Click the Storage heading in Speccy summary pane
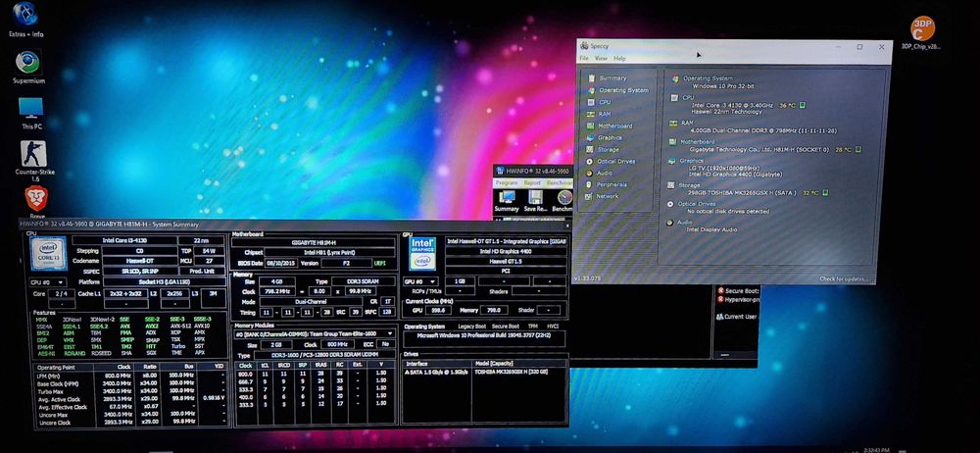 click(690, 185)
